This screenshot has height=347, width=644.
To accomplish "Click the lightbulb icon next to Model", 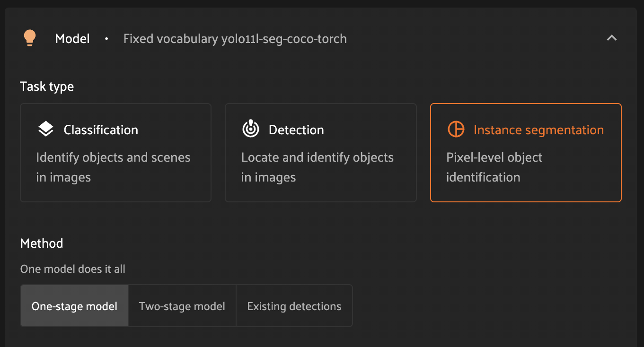I will click(30, 38).
